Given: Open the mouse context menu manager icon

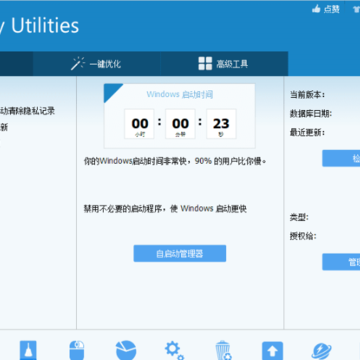Looking at the screenshot, I should tap(77, 350).
